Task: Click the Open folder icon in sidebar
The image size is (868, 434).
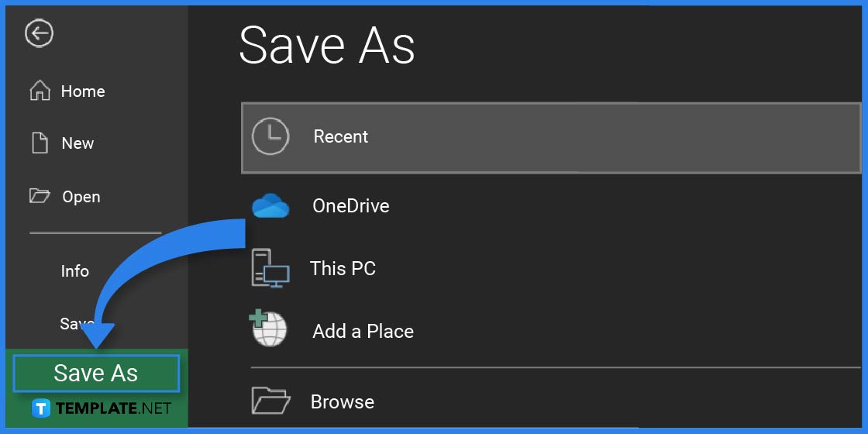Action: coord(40,195)
